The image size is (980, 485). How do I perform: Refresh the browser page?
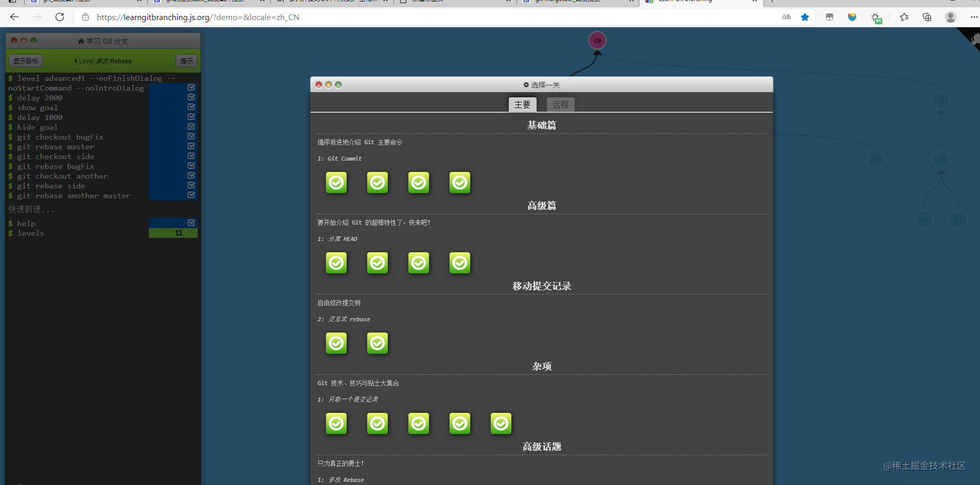pyautogui.click(x=60, y=17)
